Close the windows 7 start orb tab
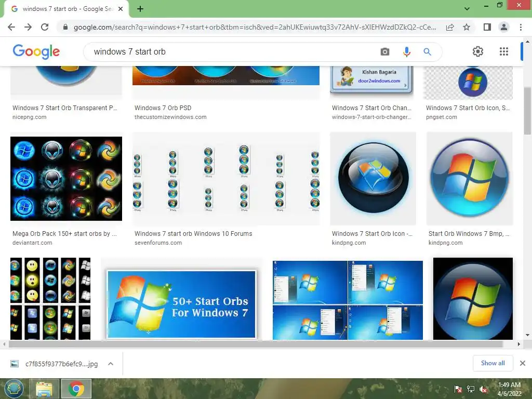The width and height of the screenshot is (532, 399). point(121,9)
